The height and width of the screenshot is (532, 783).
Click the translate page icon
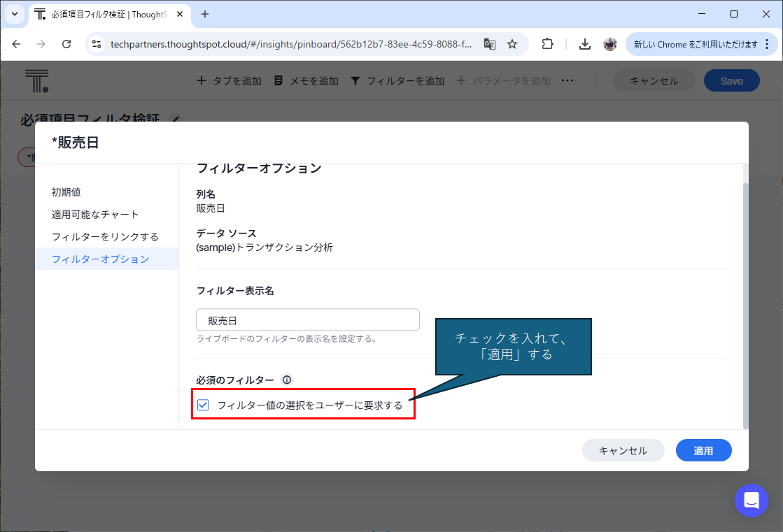pyautogui.click(x=490, y=44)
